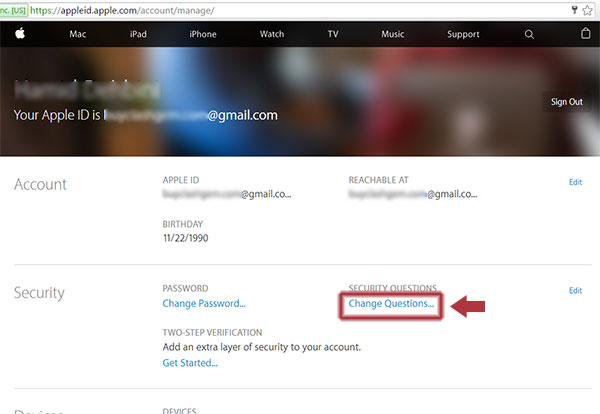Open the TV menu item
The image size is (600, 414).
point(333,34)
